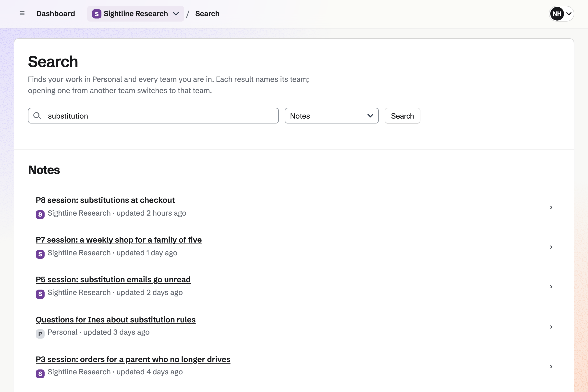The height and width of the screenshot is (392, 588).
Task: Click the text 'Sightline Research · updated 4 days ago'
Action: click(115, 372)
